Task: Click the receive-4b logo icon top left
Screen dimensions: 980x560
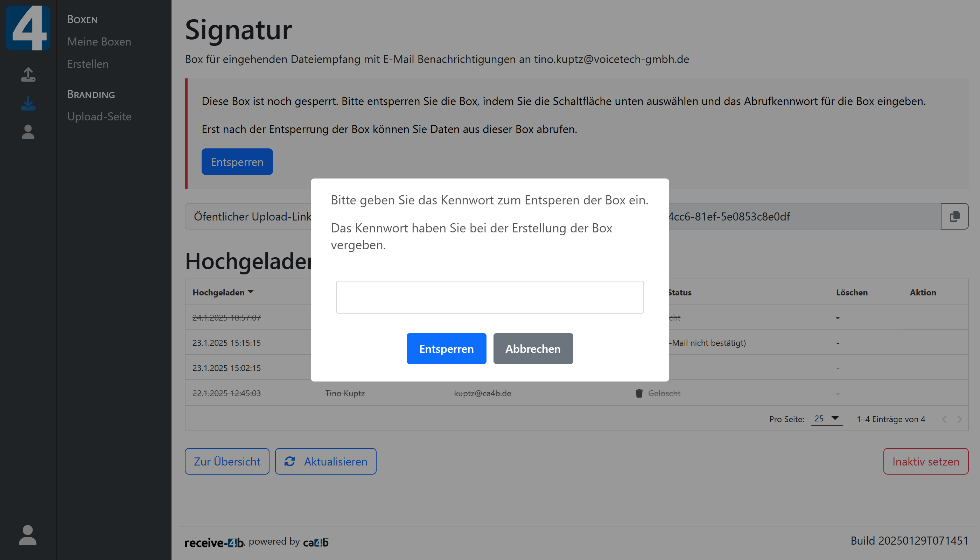Action: point(27,27)
